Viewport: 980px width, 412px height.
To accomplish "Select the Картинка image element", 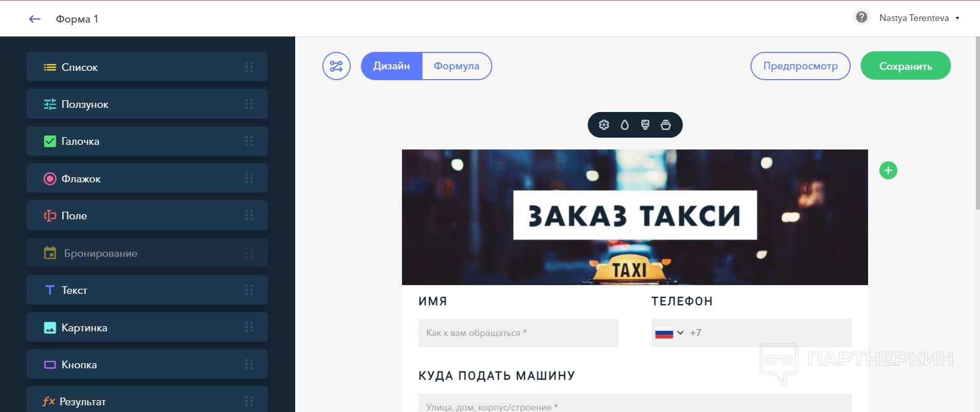I will pos(147,327).
